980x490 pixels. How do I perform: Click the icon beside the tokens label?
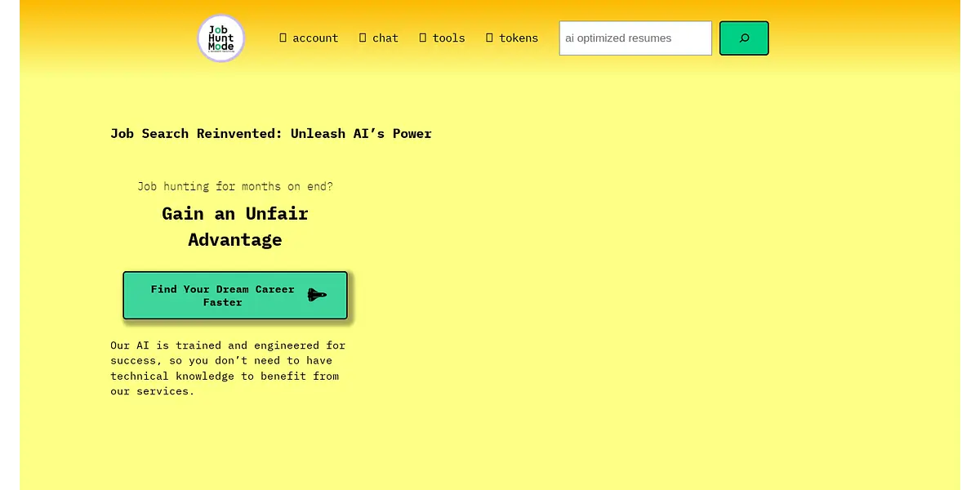pyautogui.click(x=489, y=38)
